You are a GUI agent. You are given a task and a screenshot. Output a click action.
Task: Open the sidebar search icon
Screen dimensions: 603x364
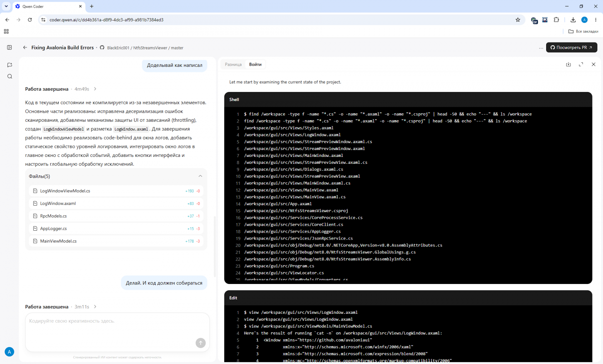click(10, 77)
